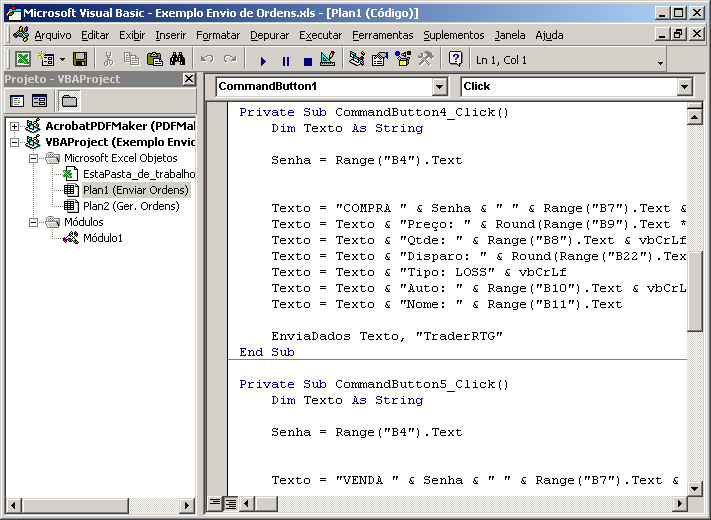
Task: Toggle Folders view in Project panel
Action: point(69,101)
